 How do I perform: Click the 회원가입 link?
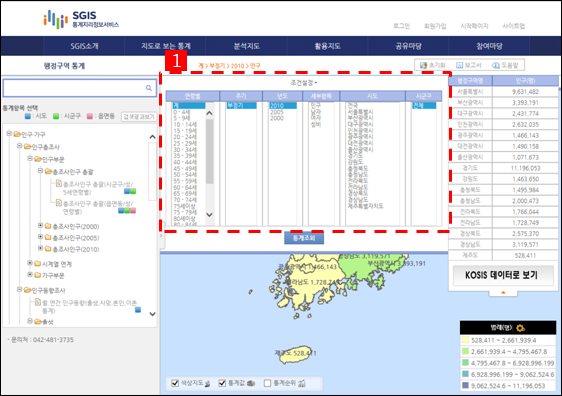pos(435,26)
